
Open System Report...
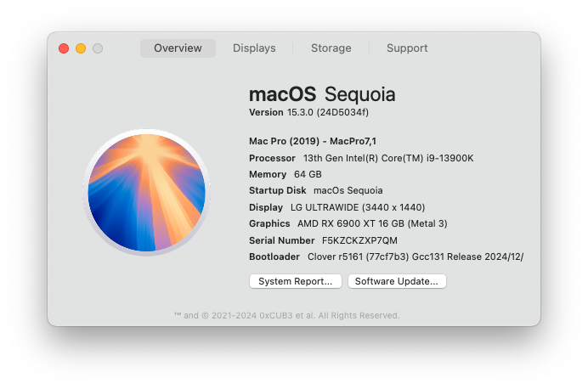[x=296, y=281]
